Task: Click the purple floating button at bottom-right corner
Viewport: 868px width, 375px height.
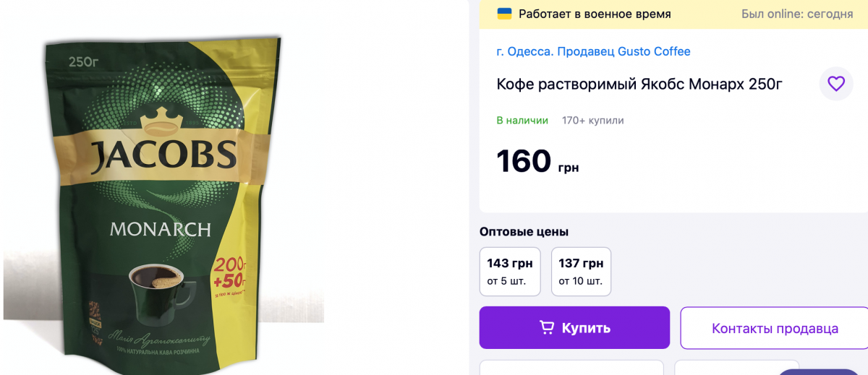Action: tap(821, 371)
